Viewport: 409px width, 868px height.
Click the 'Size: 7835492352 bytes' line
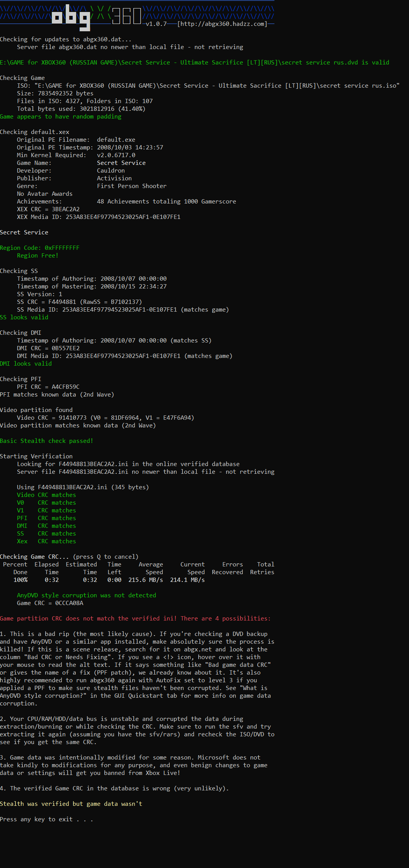(x=55, y=93)
